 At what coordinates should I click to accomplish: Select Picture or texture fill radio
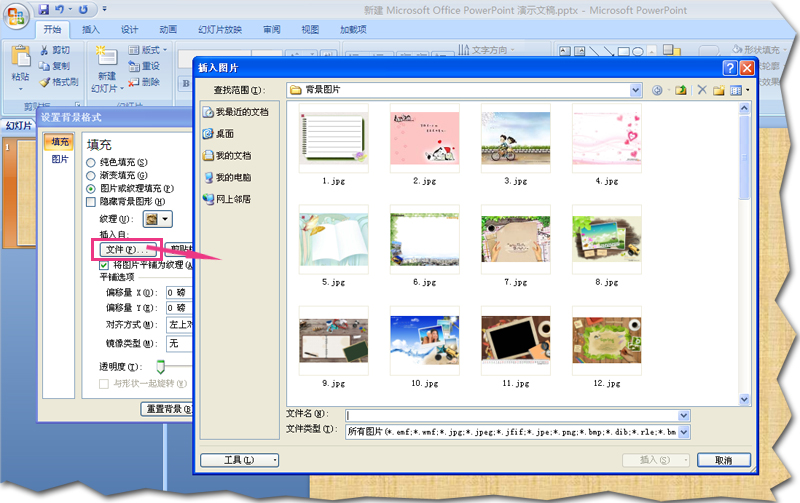tap(91, 189)
